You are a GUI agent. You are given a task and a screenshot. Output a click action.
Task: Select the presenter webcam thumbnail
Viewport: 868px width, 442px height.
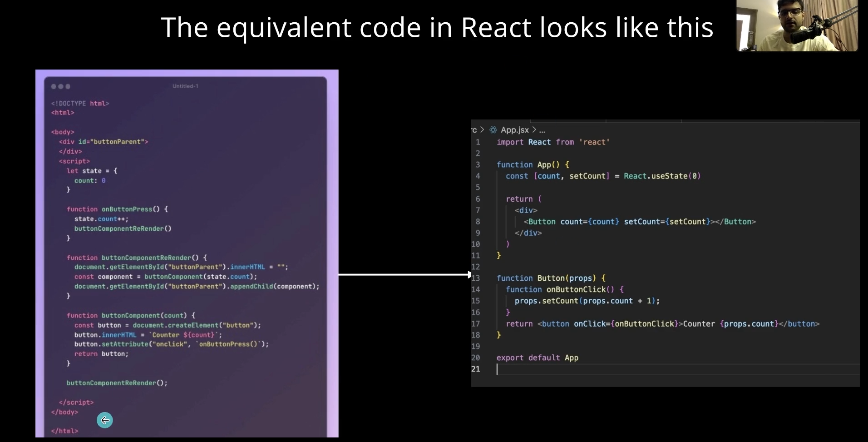click(x=797, y=25)
